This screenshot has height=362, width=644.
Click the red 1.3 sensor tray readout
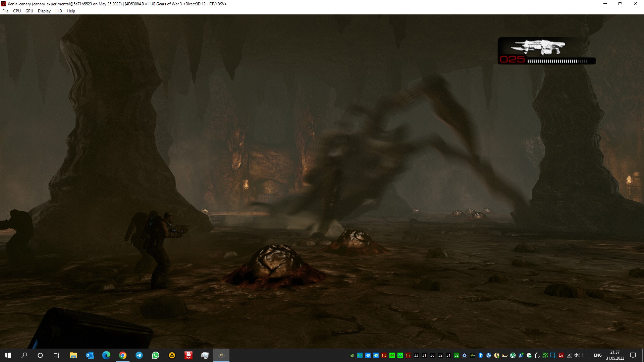point(384,355)
